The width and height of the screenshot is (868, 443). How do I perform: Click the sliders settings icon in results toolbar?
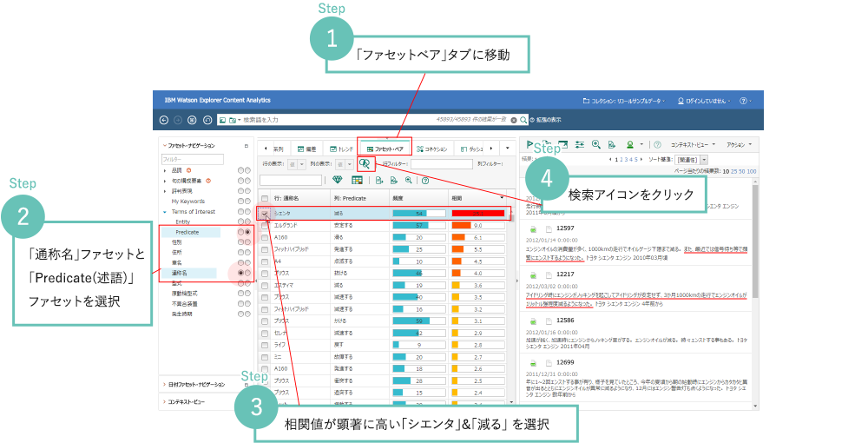[x=580, y=144]
